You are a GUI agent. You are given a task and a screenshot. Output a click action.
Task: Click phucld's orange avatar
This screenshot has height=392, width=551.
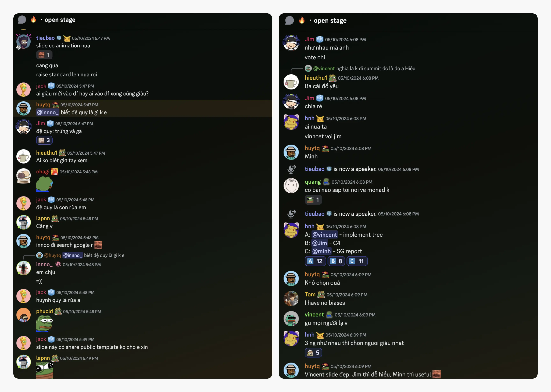(23, 315)
